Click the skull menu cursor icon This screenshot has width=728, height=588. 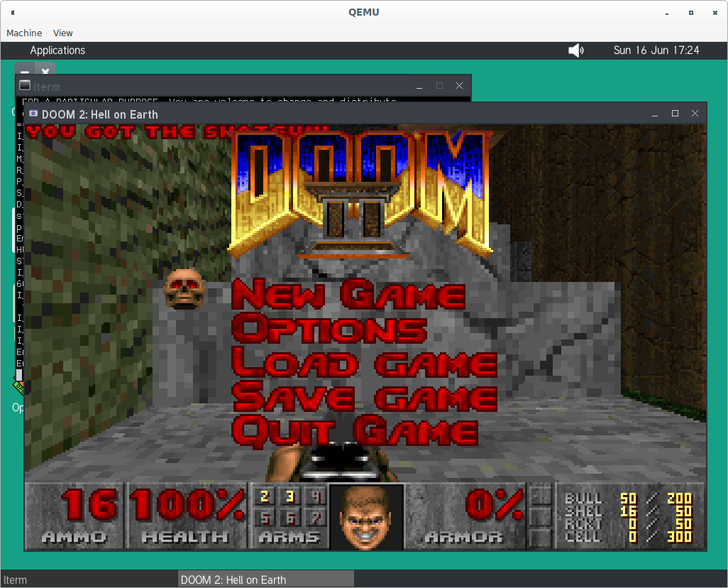(184, 289)
